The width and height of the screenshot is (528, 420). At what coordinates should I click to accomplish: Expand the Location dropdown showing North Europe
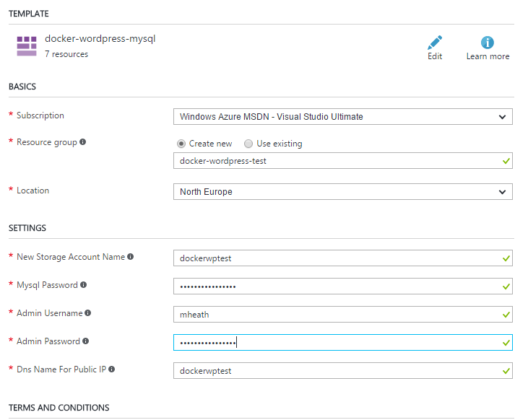(342, 192)
